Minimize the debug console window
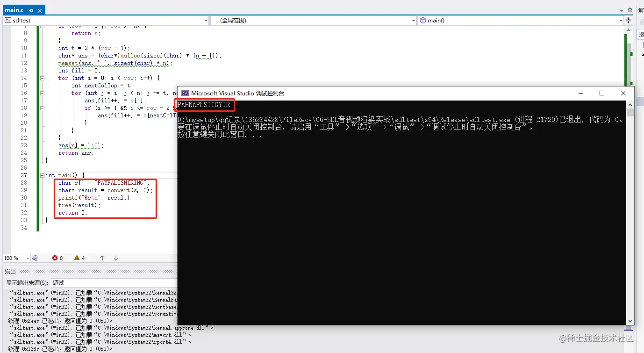 point(581,93)
